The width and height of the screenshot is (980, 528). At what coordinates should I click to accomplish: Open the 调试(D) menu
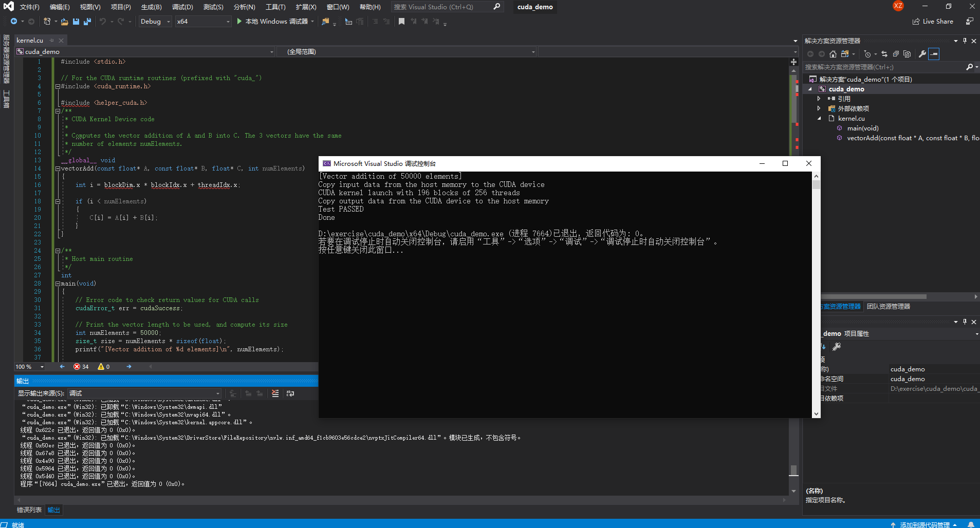tap(182, 7)
